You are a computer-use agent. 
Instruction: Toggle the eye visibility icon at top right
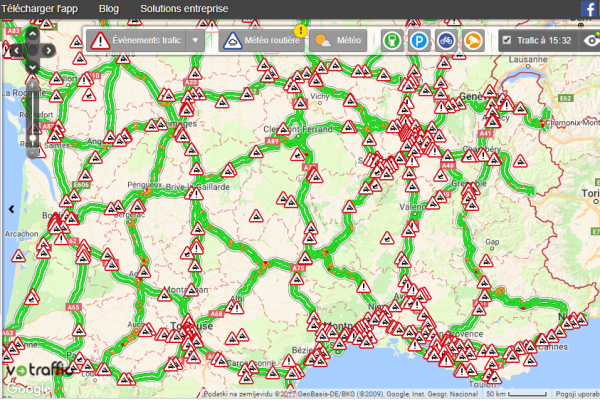[x=592, y=41]
